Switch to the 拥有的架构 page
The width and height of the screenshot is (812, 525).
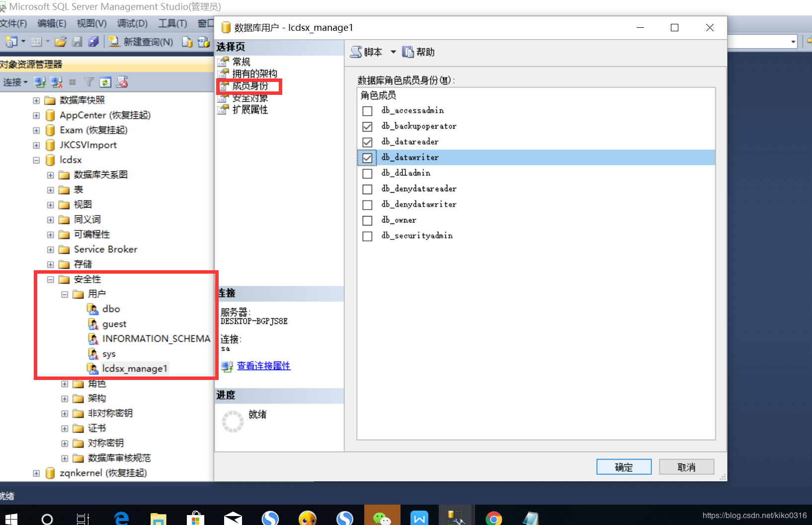pyautogui.click(x=255, y=74)
